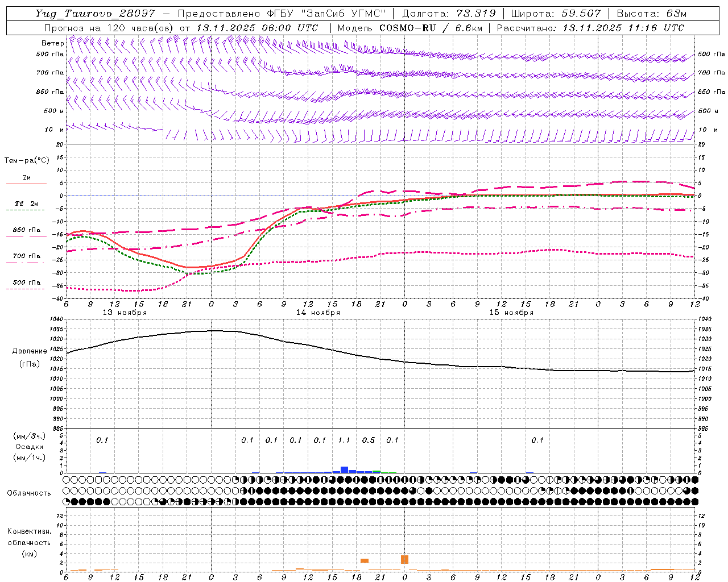728x582 pixels.
Task: Click the Давление panel label
Action: click(x=29, y=351)
